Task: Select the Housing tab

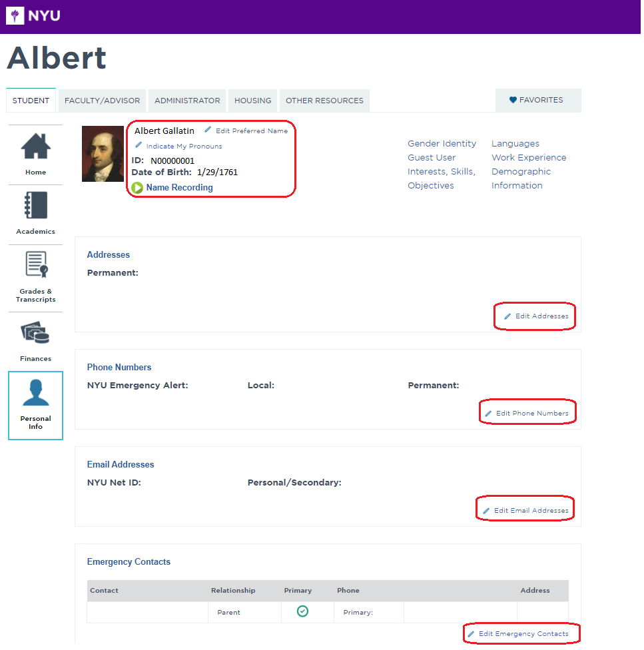Action: (x=252, y=101)
